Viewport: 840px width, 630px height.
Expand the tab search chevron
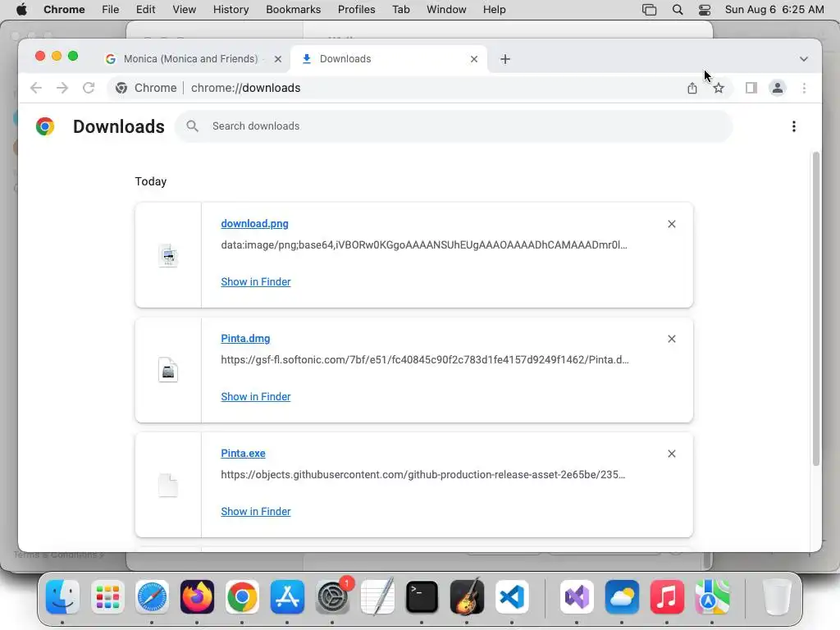(x=804, y=59)
